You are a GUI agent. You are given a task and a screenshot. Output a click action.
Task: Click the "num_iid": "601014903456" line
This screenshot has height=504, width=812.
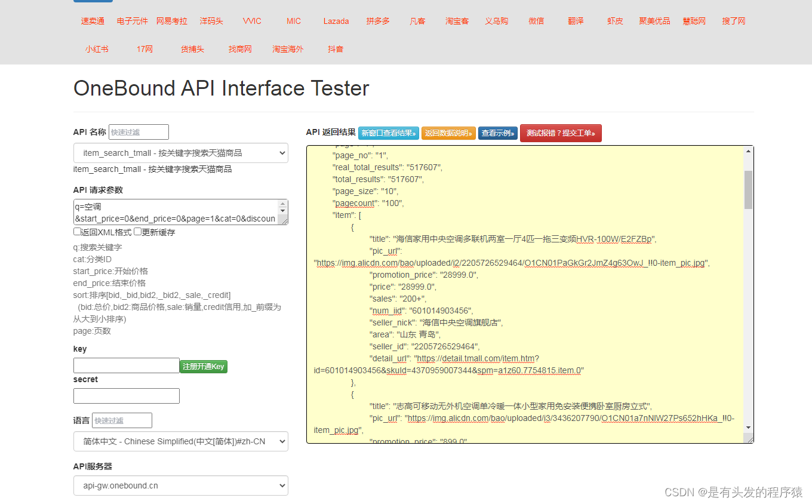tap(422, 311)
